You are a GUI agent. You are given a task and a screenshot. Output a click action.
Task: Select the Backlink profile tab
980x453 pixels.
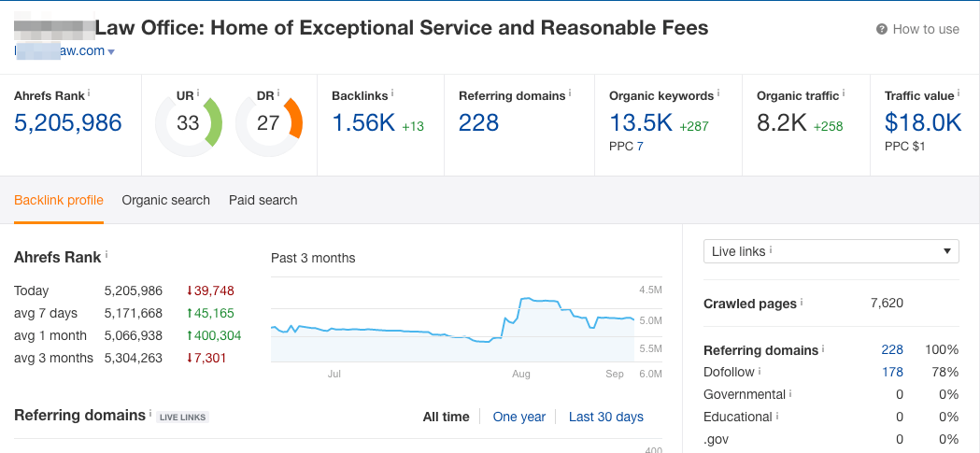pyautogui.click(x=59, y=200)
